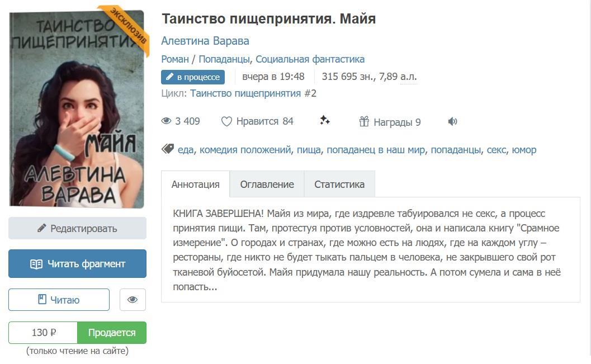Click the heart Нравится icon
This screenshot has width=591, height=364.
(x=226, y=121)
